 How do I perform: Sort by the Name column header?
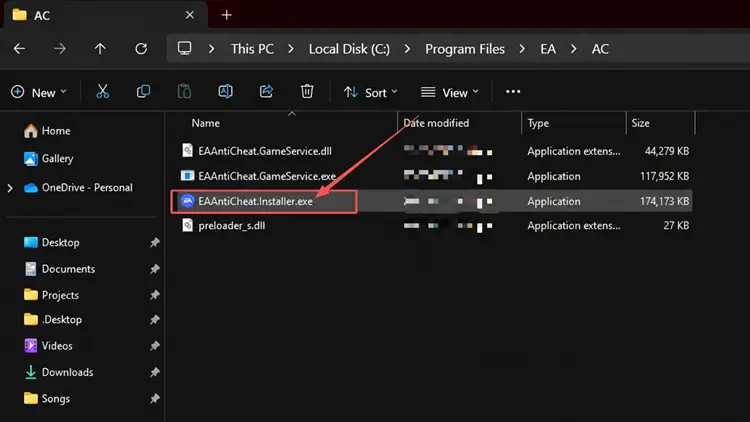[x=206, y=123]
